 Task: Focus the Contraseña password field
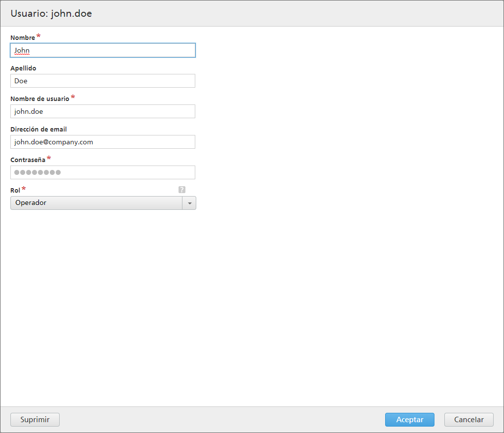coord(103,172)
